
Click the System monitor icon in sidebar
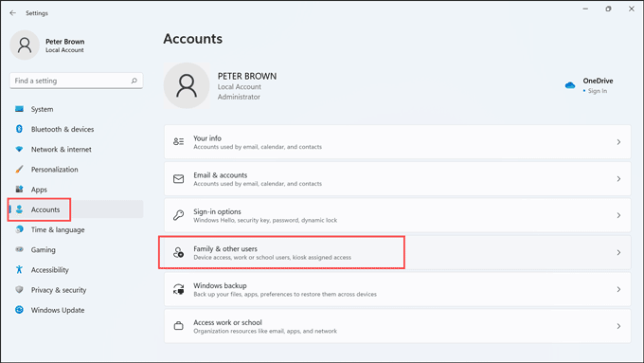coord(19,109)
